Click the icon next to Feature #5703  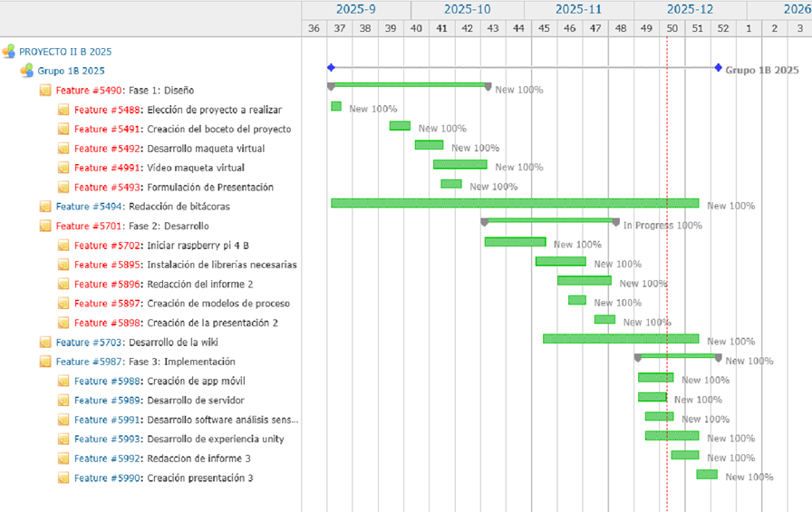[45, 343]
